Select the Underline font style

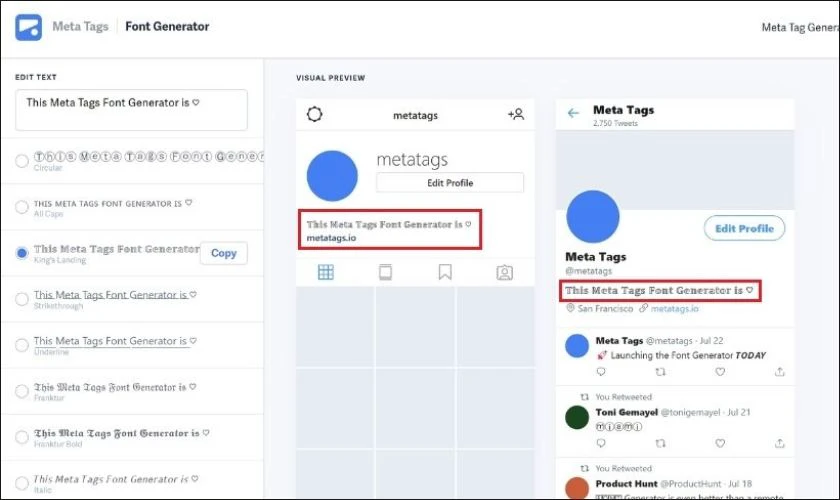tap(22, 345)
